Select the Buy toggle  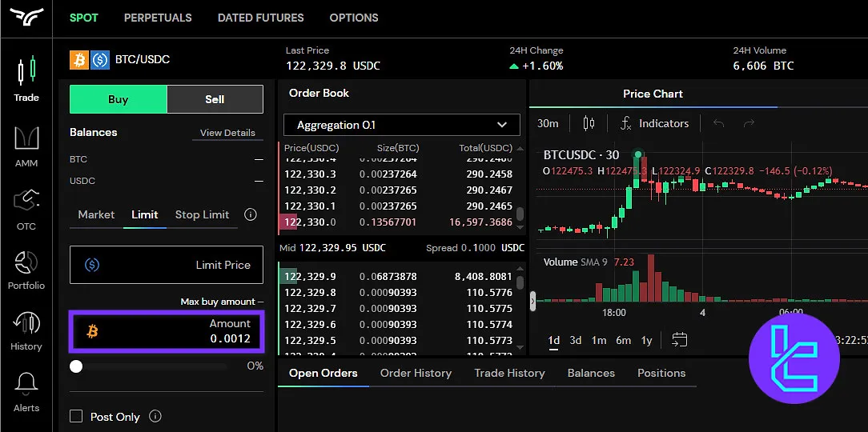tap(118, 99)
